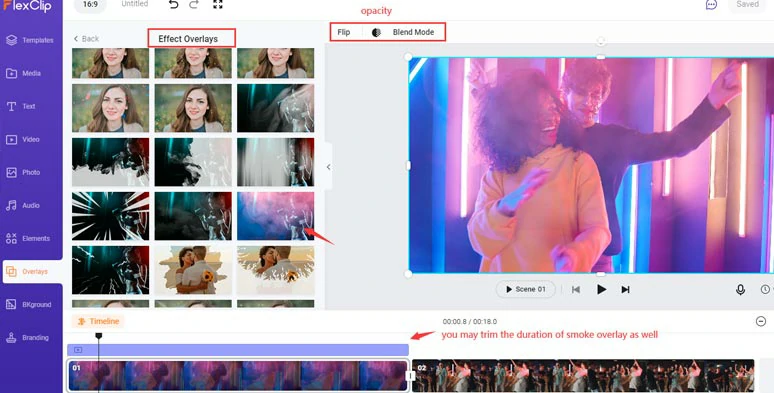
Task: Open the Video sidebar section
Action: (23, 139)
